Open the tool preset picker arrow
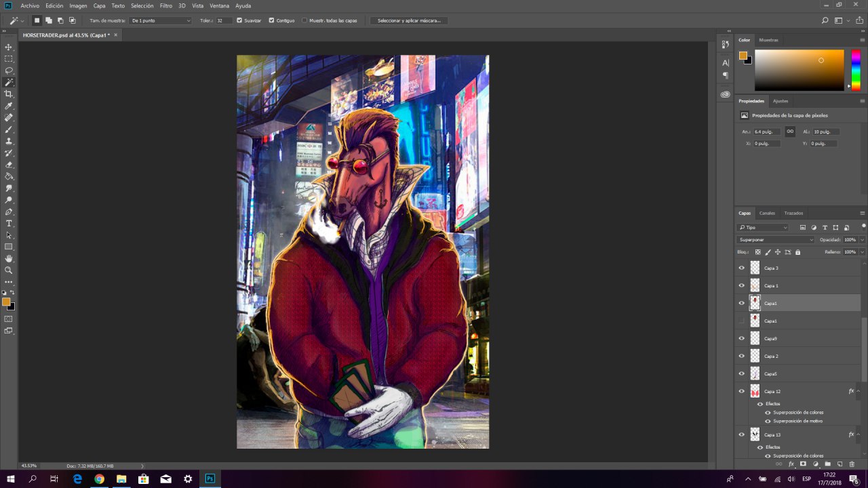 click(x=22, y=20)
